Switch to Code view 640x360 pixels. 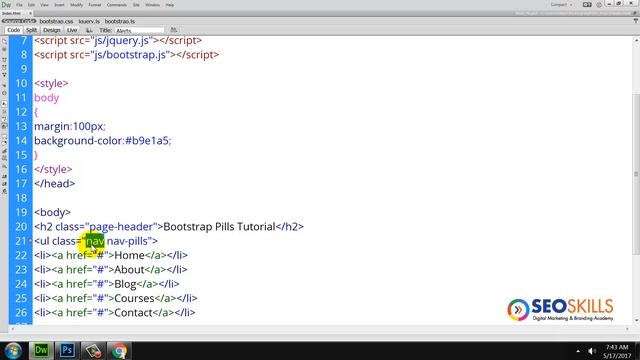(13, 30)
